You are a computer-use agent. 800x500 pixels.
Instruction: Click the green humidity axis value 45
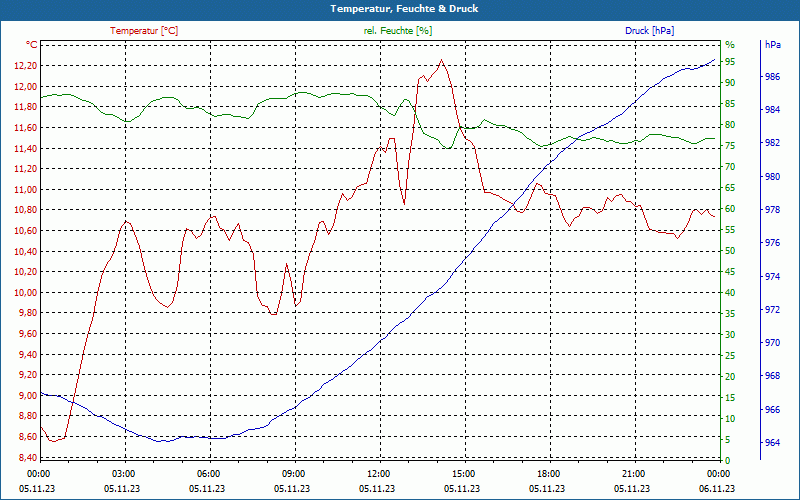point(730,272)
